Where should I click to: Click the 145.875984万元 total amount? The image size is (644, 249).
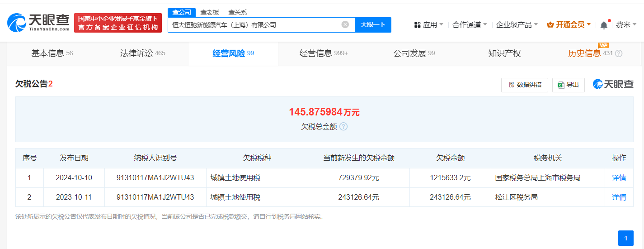[x=324, y=112]
